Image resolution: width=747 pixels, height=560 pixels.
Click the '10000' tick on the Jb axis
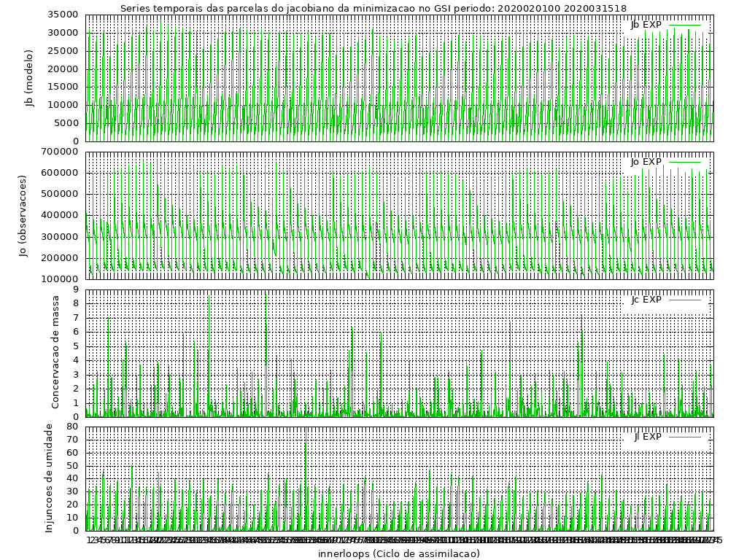(63, 105)
